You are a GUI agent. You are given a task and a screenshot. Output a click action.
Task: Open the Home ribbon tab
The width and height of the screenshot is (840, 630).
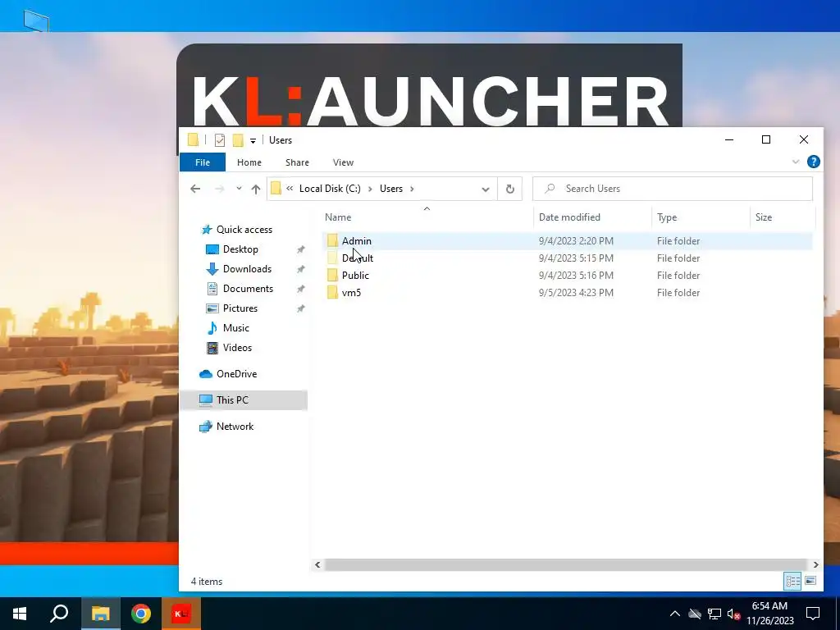249,162
